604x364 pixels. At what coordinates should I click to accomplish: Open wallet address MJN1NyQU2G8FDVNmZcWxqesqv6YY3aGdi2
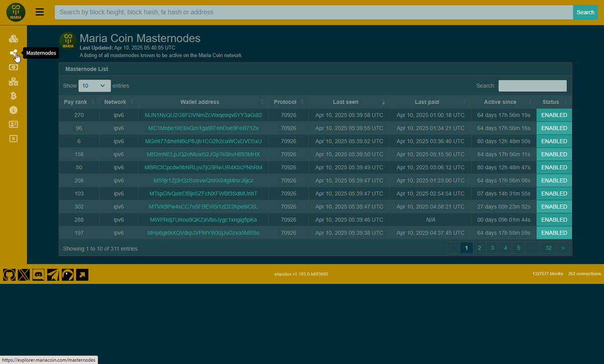[x=203, y=115]
